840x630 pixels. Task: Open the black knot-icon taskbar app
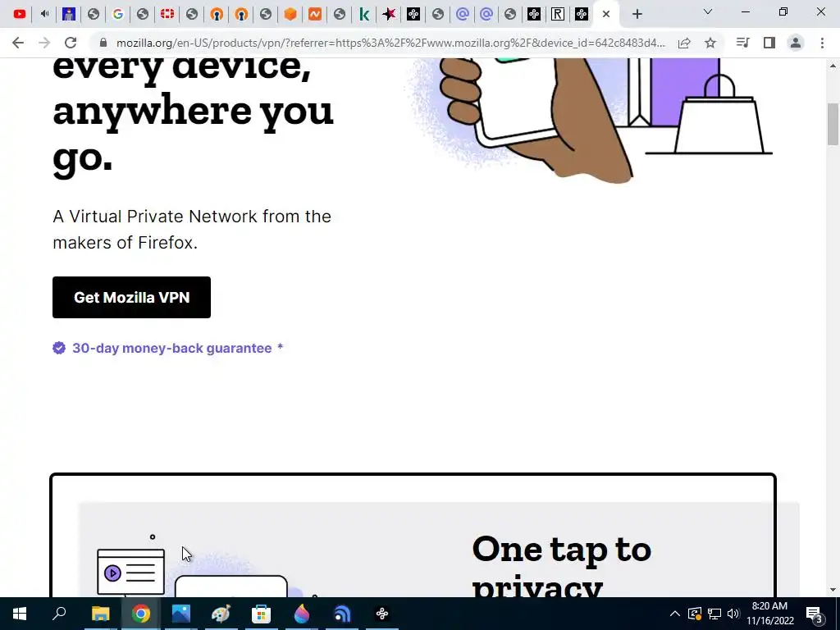pos(382,614)
